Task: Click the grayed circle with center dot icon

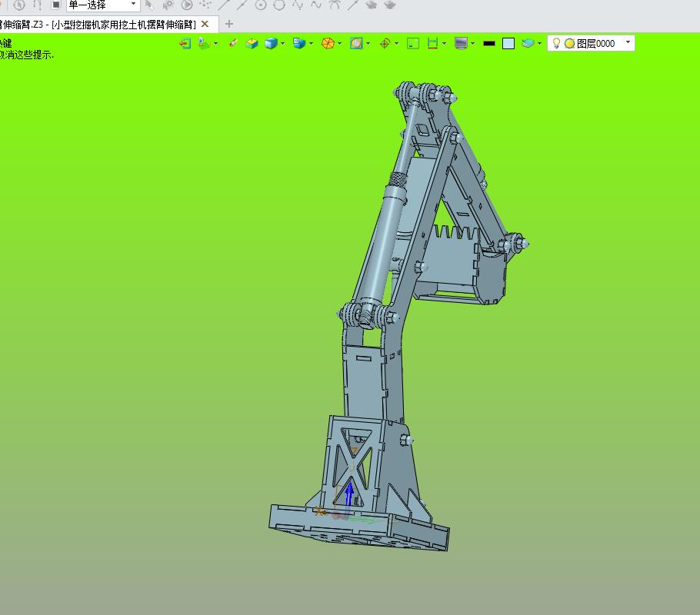Action: [261, 5]
